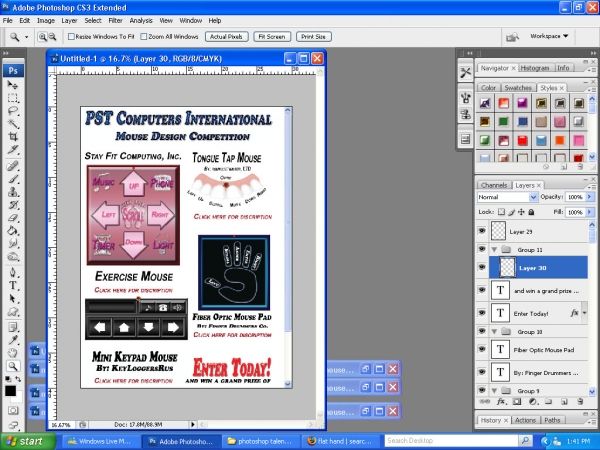600x450 pixels.
Task: Select the Pen tool
Action: [13, 272]
